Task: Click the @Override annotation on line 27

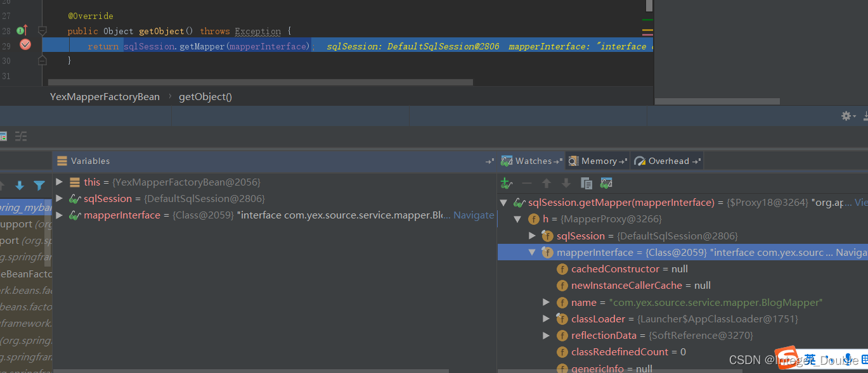Action: point(91,15)
